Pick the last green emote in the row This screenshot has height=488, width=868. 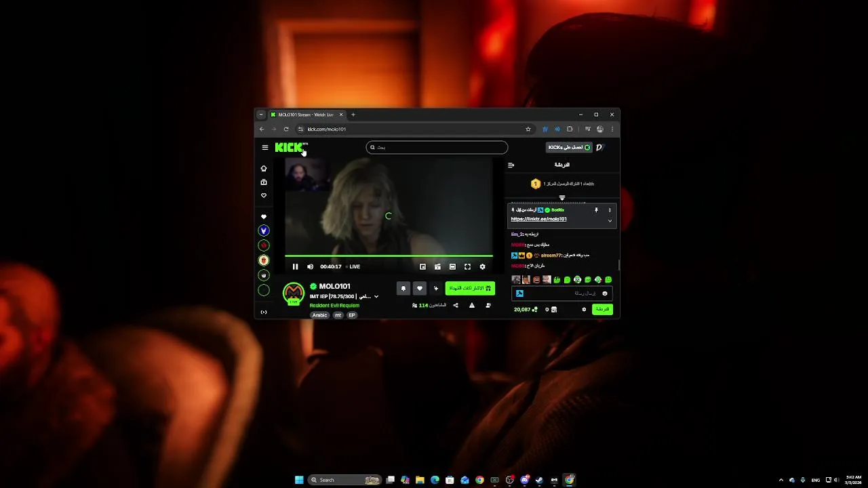608,279
